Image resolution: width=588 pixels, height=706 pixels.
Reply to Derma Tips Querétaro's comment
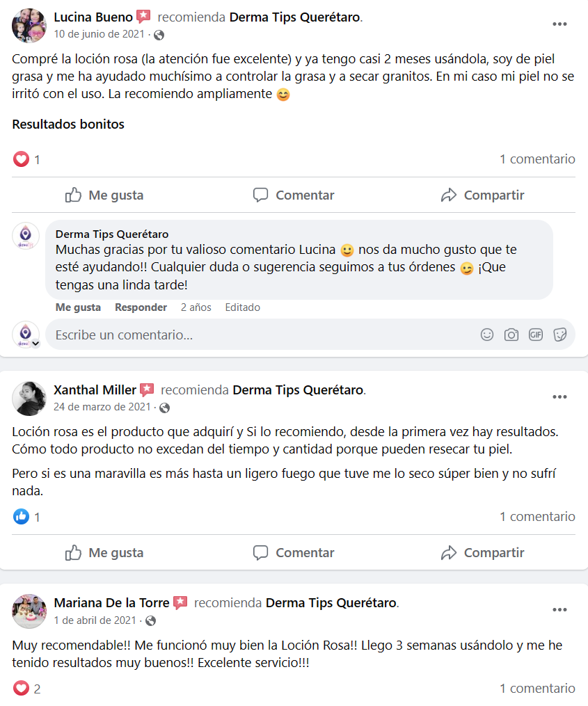[141, 307]
